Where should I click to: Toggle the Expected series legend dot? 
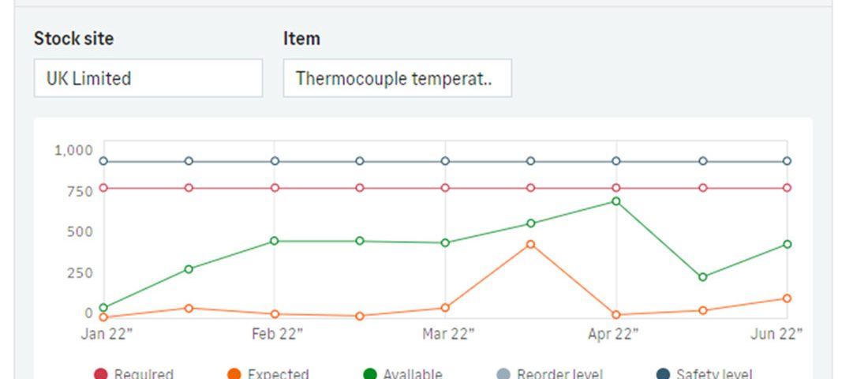pos(234,374)
